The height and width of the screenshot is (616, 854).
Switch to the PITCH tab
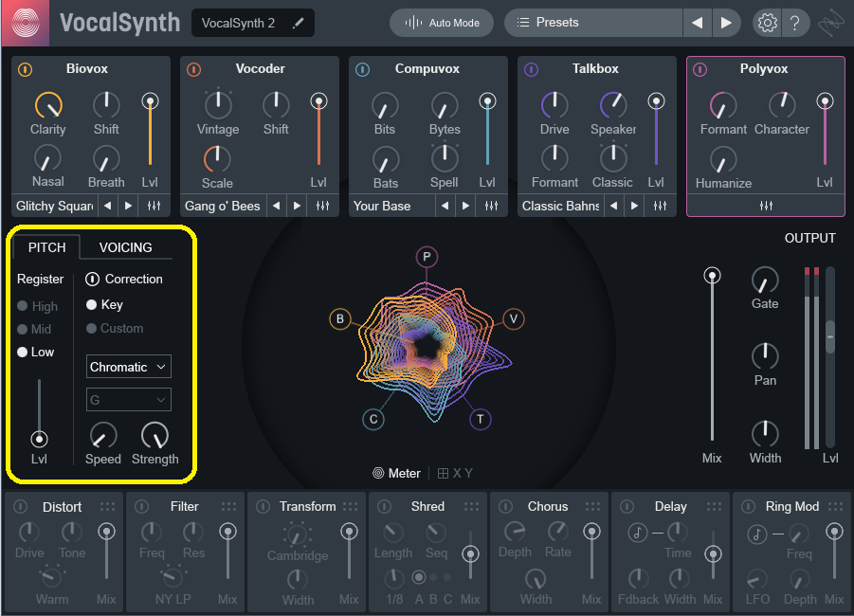pyautogui.click(x=46, y=247)
